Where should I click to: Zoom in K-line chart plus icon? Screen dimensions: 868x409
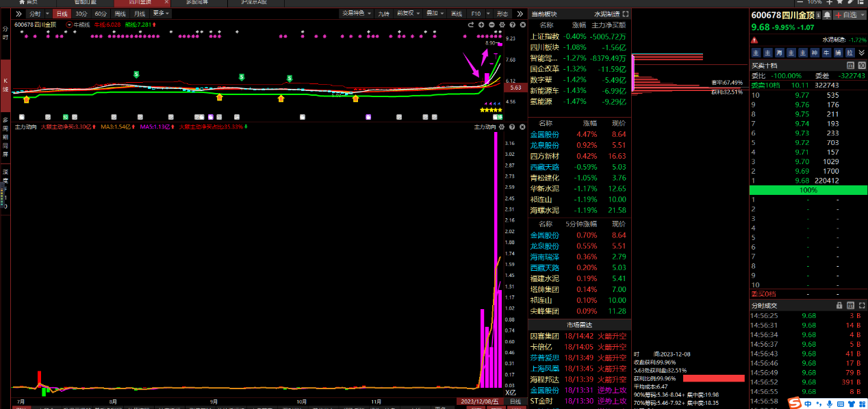click(481, 25)
